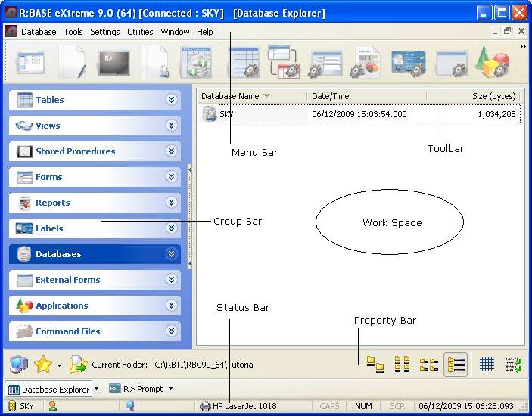Launch the Label Designer toolbar icon
Image resolution: width=532 pixels, height=416 pixels.
(x=409, y=63)
